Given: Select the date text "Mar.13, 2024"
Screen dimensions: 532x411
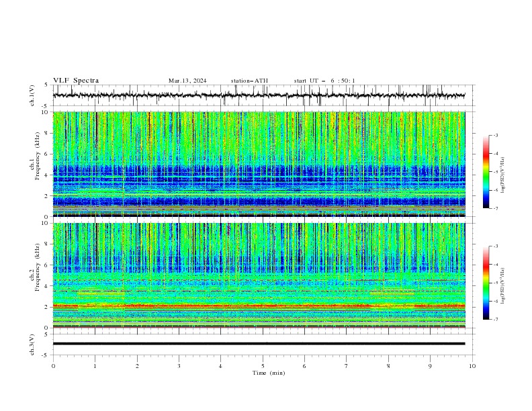Looking at the screenshot, I should click(187, 81).
